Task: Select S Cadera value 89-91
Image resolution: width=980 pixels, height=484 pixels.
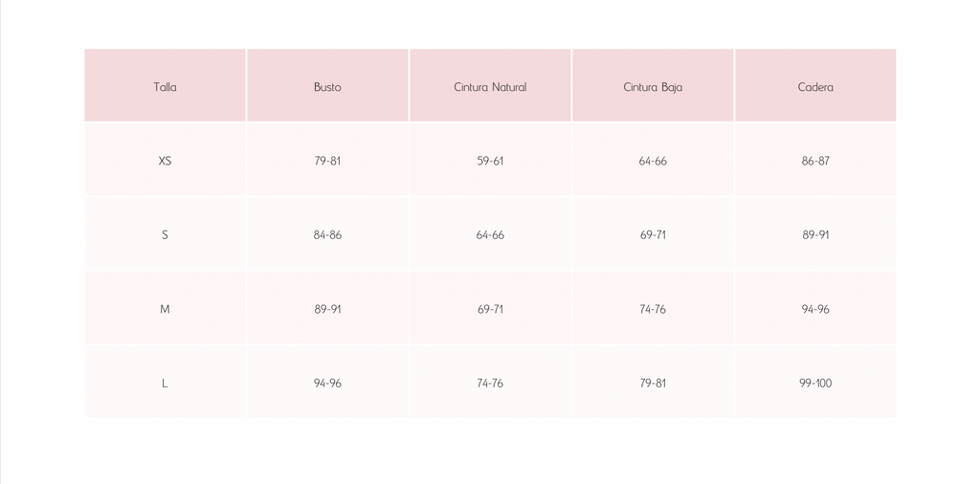Action: click(x=815, y=234)
